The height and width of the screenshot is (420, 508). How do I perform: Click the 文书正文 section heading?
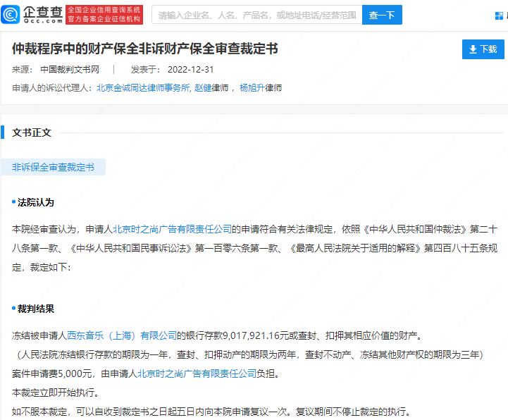(32, 132)
